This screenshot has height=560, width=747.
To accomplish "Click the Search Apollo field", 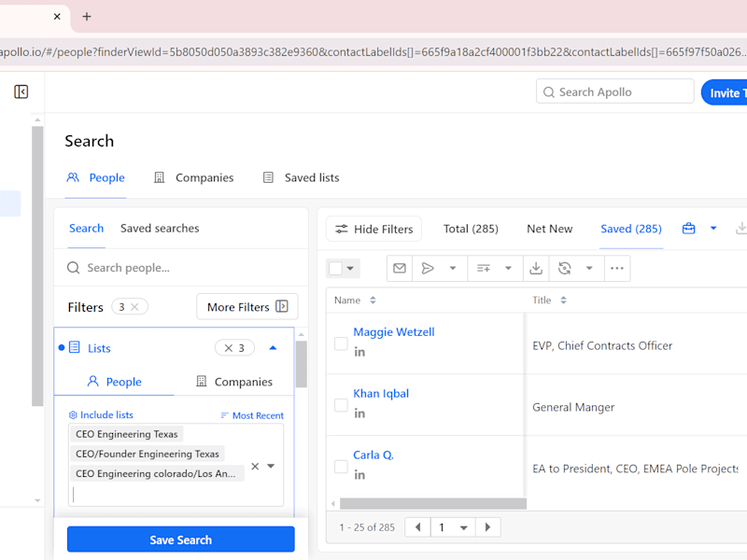I will pyautogui.click(x=614, y=91).
